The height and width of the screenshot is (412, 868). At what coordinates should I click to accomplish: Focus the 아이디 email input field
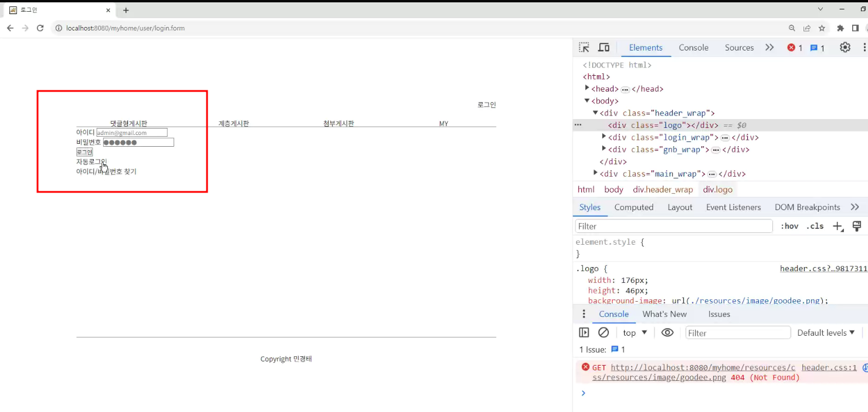[x=132, y=133]
